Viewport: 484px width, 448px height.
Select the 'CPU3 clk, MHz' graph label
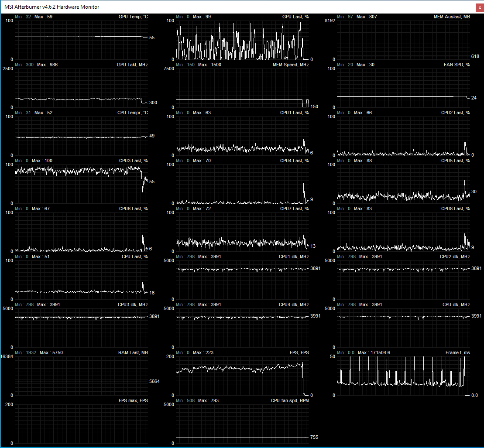[133, 304]
